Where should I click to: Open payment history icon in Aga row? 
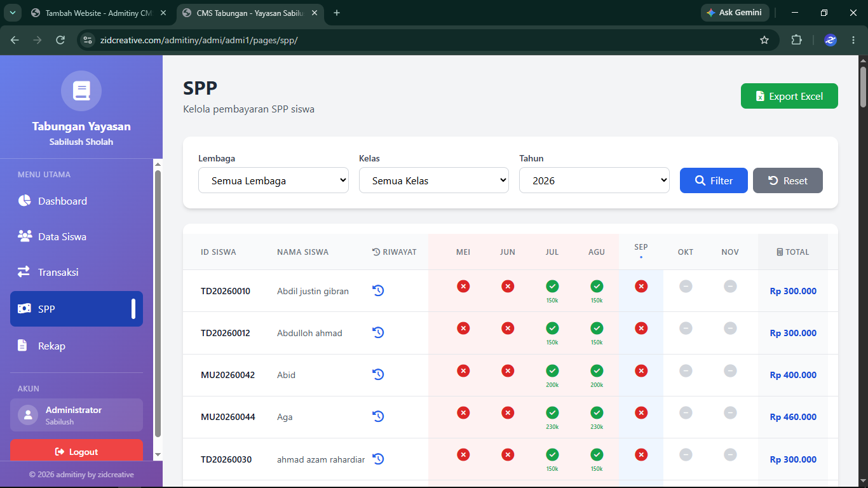[x=378, y=416]
